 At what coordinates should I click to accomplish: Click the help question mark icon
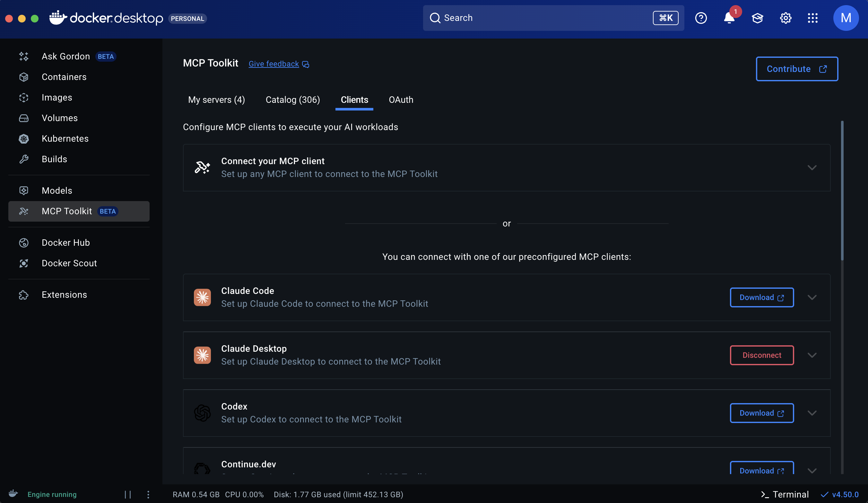701,18
